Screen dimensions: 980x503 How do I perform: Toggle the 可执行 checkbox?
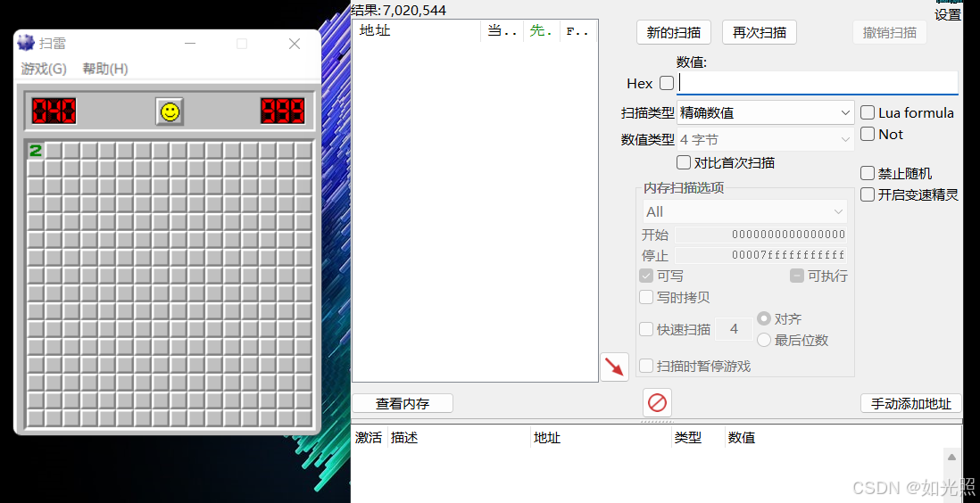click(x=797, y=276)
